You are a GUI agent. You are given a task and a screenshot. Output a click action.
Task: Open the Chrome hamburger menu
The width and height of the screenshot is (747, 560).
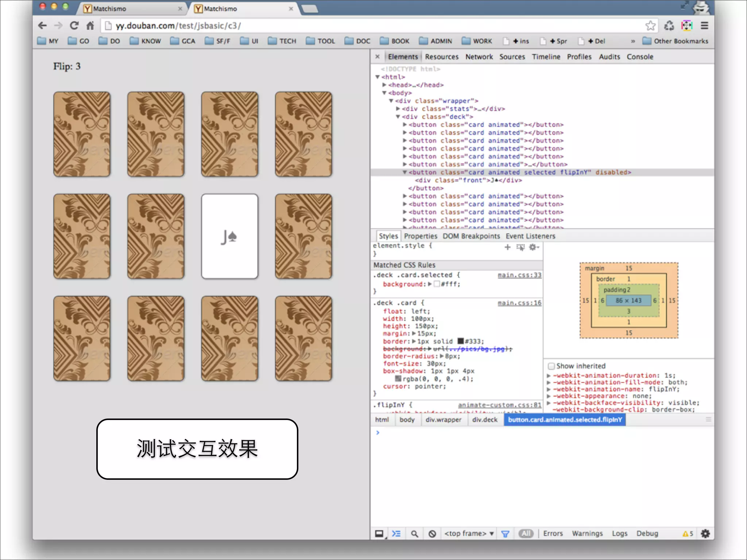coord(704,26)
